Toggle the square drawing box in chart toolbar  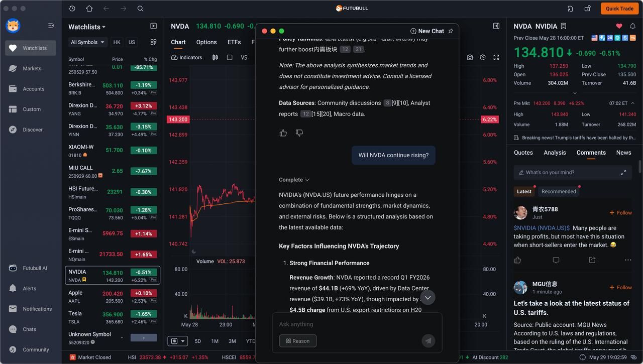(230, 57)
